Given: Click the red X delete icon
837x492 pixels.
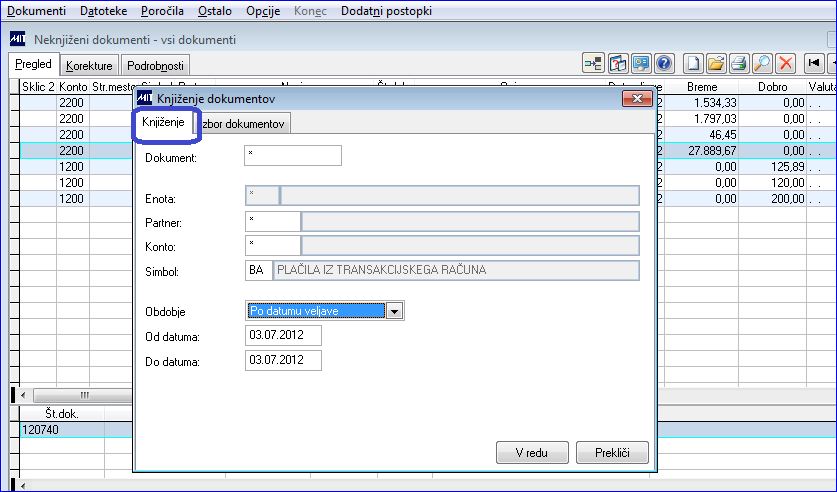Looking at the screenshot, I should click(x=785, y=64).
